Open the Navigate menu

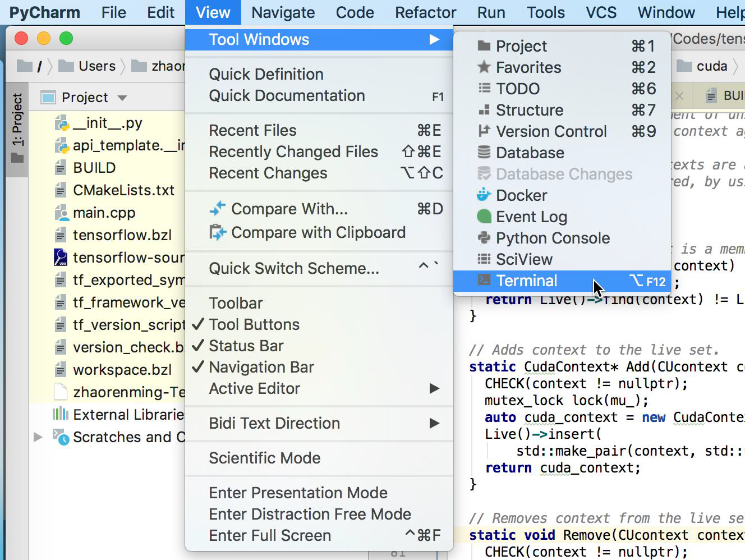[x=283, y=12]
